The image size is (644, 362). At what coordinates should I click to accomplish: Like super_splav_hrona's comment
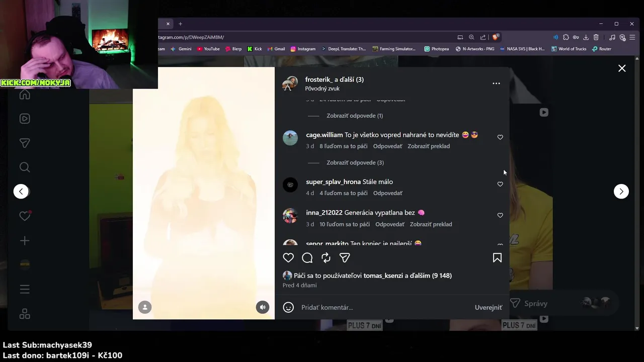500,184
